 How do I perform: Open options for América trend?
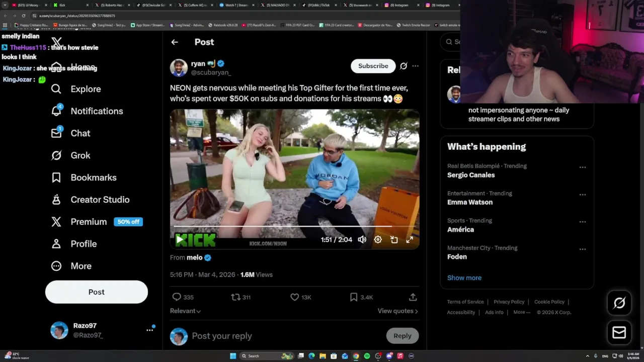[x=583, y=222]
